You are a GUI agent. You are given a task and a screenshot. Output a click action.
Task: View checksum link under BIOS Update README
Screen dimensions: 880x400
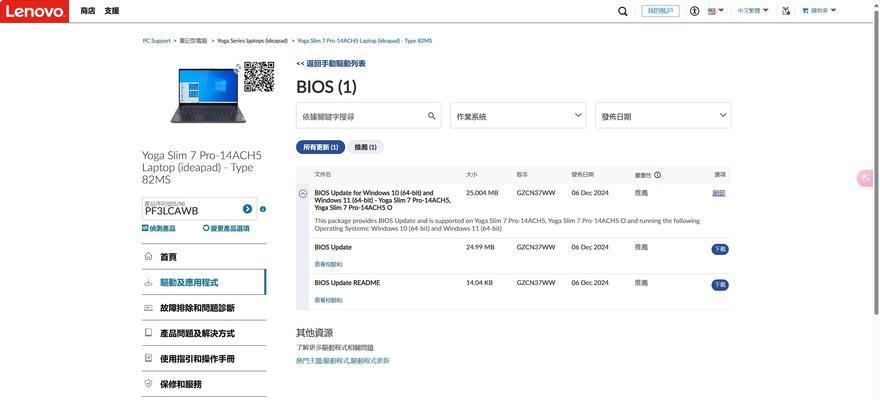point(328,300)
